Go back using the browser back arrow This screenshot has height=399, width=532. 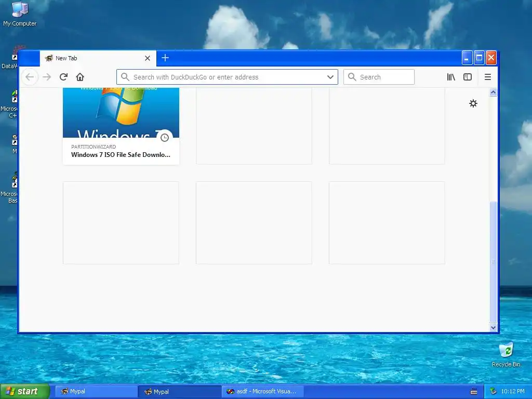pyautogui.click(x=30, y=77)
